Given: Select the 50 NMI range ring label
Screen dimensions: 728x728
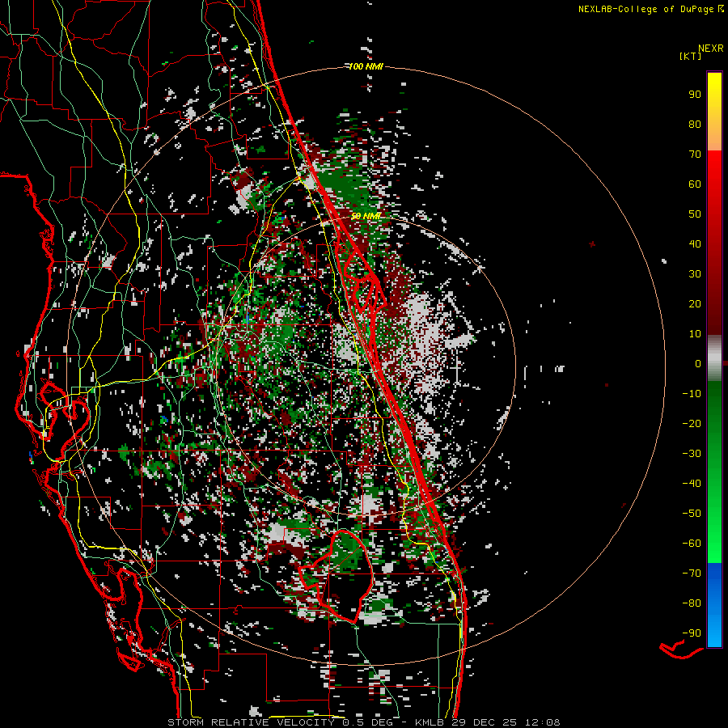Looking at the screenshot, I should point(366,216).
